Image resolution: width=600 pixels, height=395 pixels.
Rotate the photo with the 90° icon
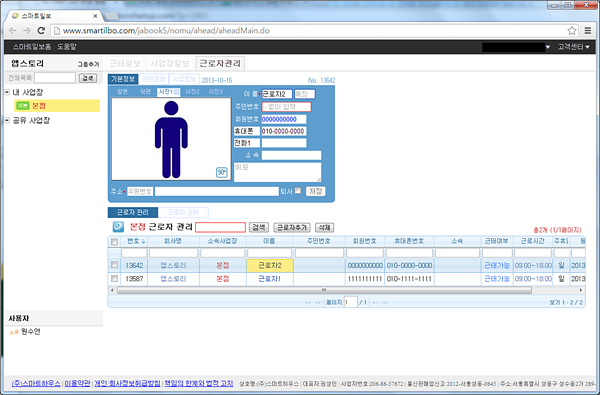coord(222,173)
